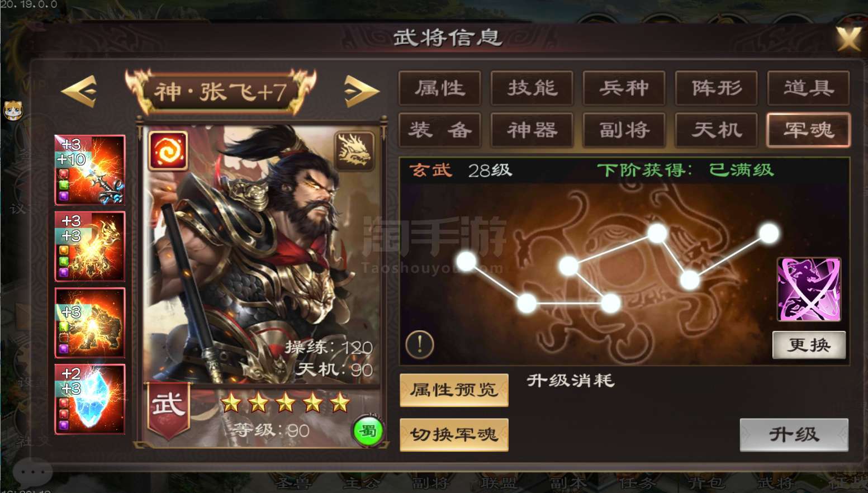Open the purple soul skill icon
Screen dimensions: 868x493
click(809, 289)
